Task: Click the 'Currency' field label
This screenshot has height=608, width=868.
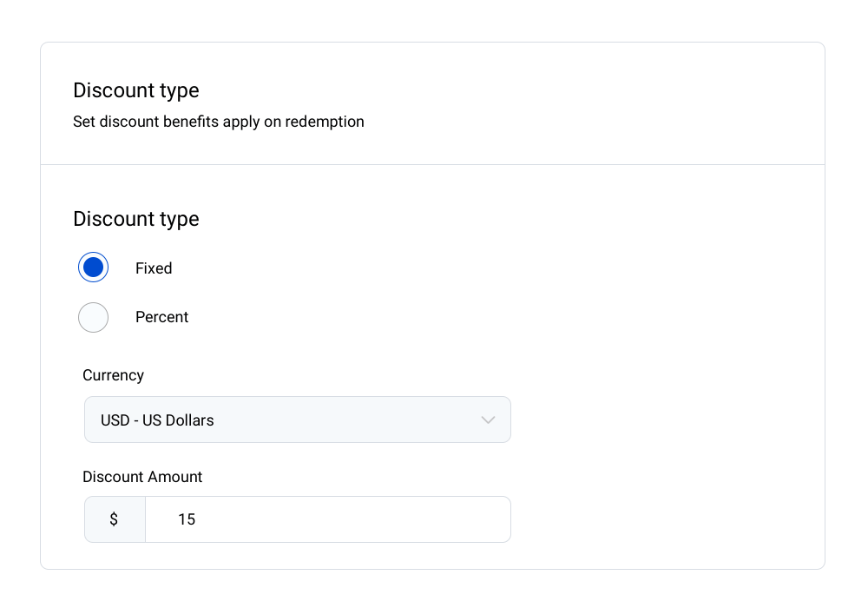Action: (x=114, y=375)
